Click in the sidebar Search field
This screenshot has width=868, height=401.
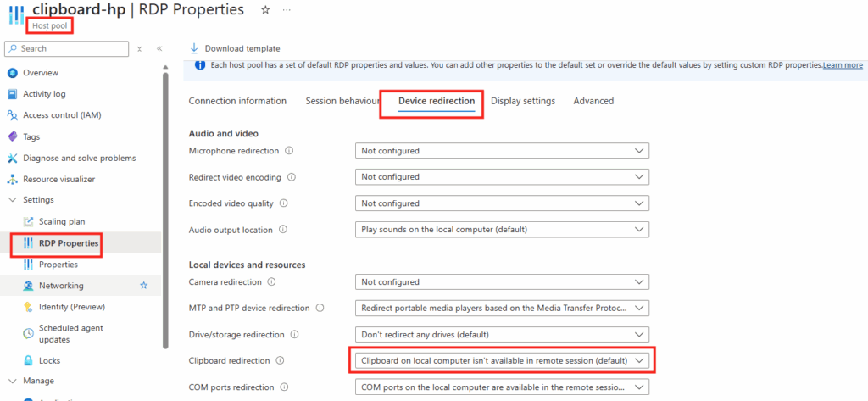pos(68,49)
